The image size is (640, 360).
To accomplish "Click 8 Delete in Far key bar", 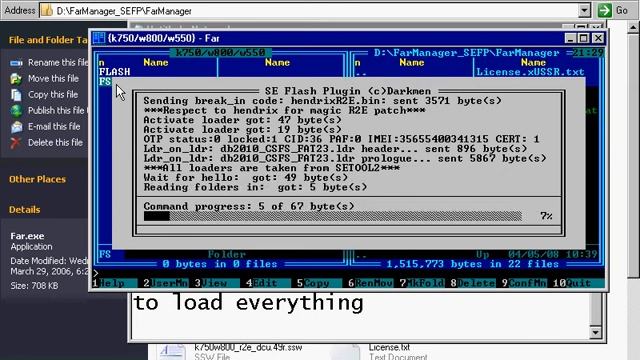I will coord(473,283).
